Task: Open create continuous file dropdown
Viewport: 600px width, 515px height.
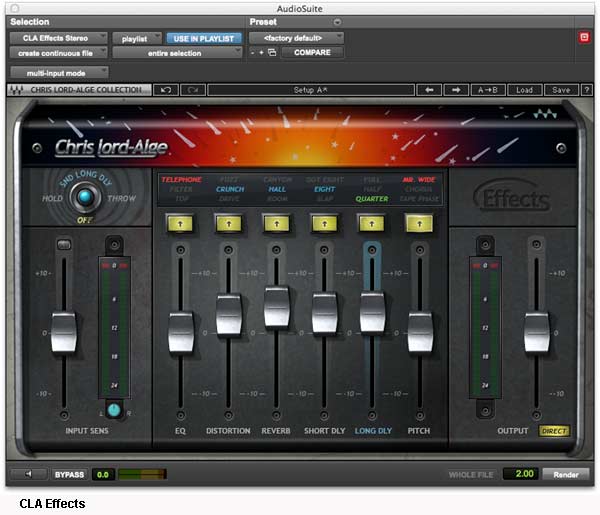Action: click(x=58, y=53)
